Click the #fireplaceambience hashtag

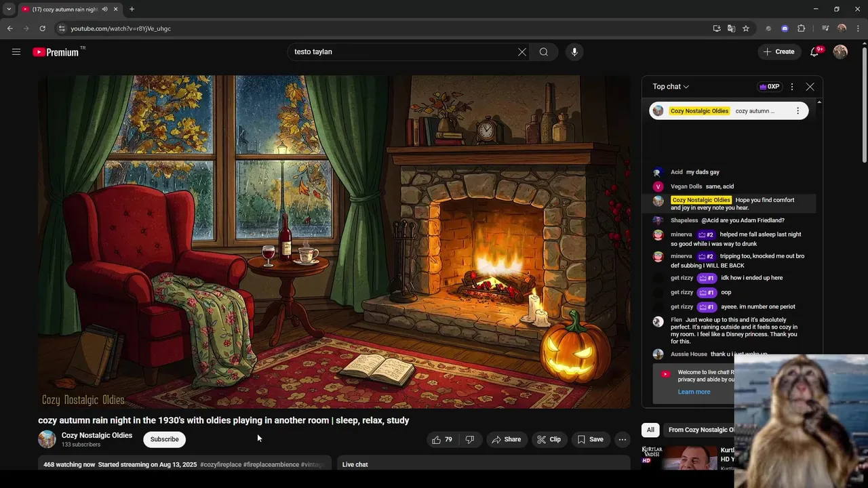(x=271, y=464)
